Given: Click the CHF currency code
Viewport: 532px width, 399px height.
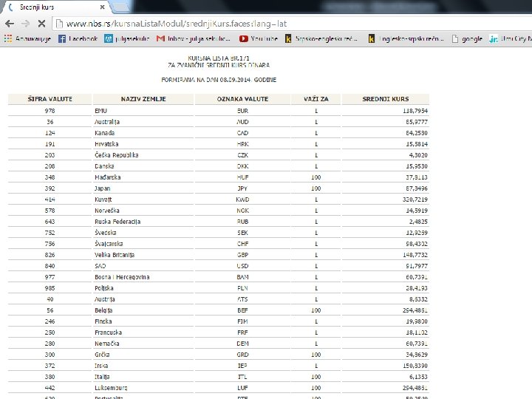Looking at the screenshot, I should (242, 244).
